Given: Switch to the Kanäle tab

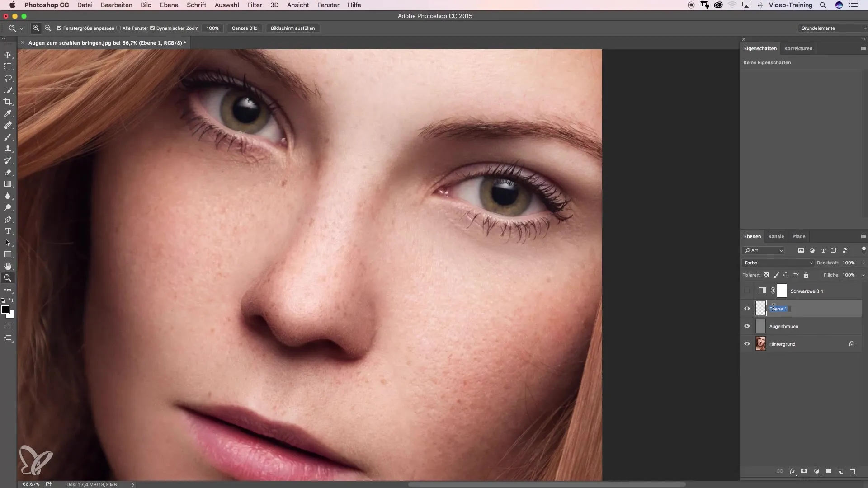Looking at the screenshot, I should pos(776,236).
